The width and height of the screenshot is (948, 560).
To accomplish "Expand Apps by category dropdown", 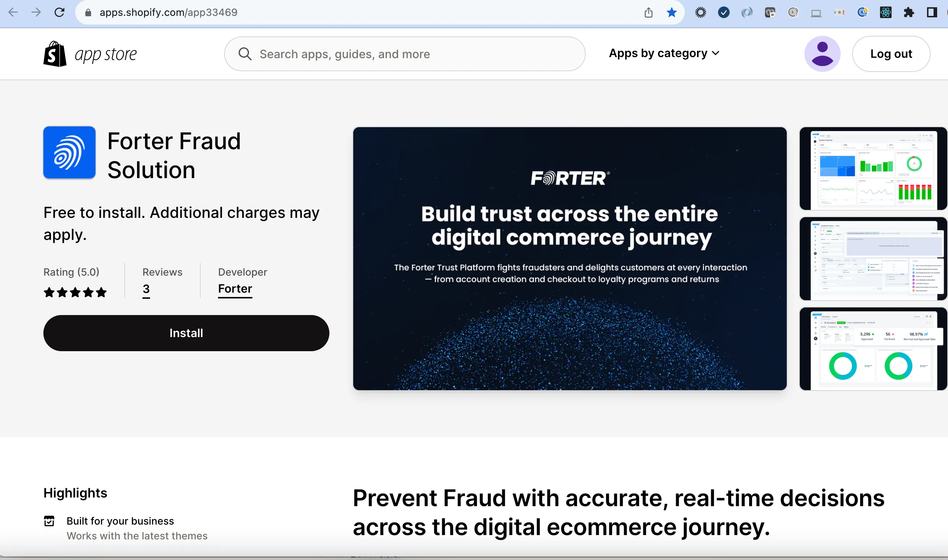I will coord(664,53).
